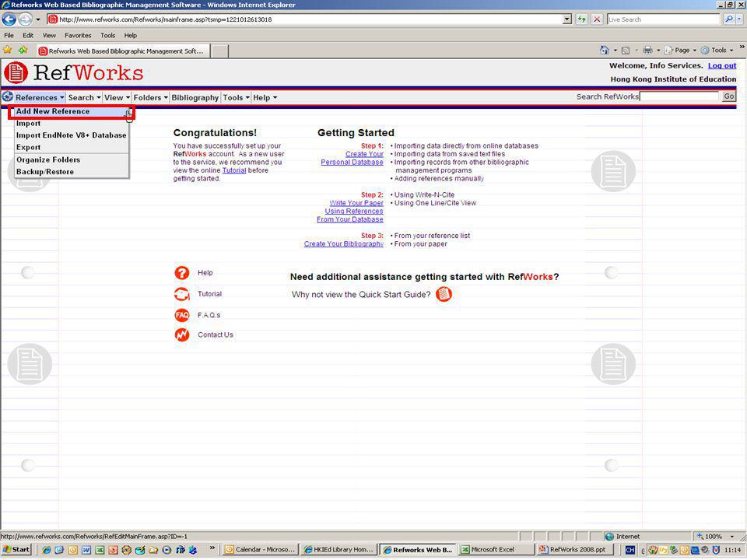Click the F.A.Q.s round icon
747x560 pixels.
click(x=182, y=315)
